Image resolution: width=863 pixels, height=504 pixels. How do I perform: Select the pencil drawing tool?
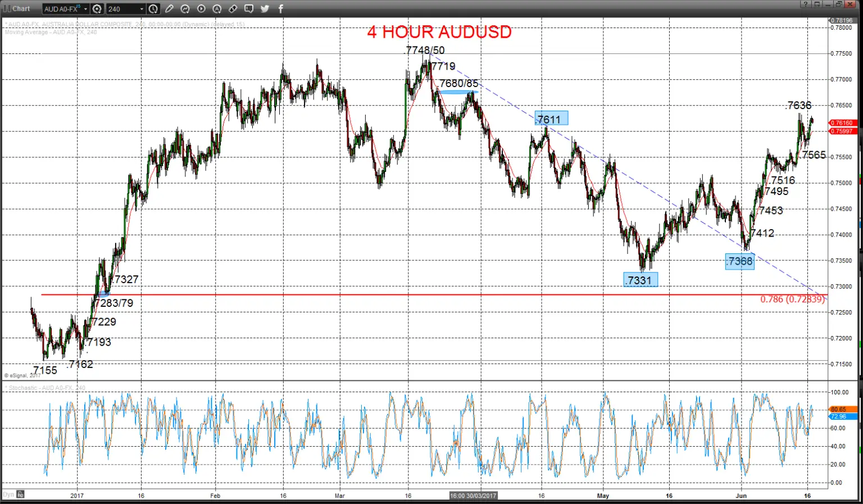(169, 9)
